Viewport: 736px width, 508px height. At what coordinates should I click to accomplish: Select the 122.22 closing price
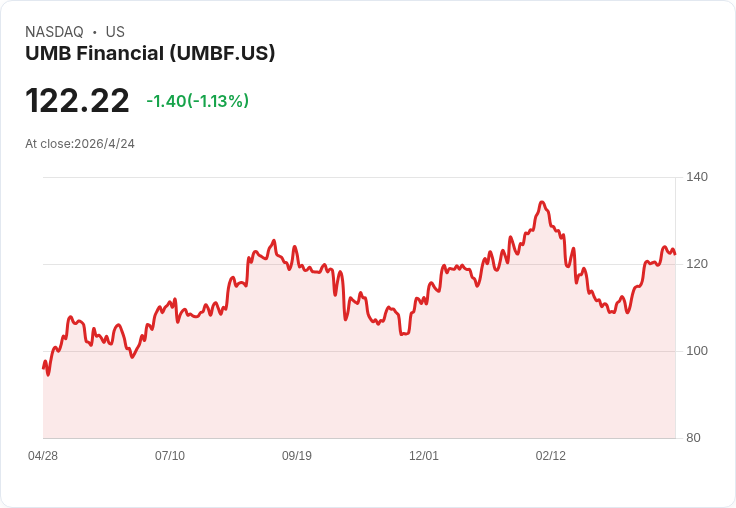[x=77, y=100]
